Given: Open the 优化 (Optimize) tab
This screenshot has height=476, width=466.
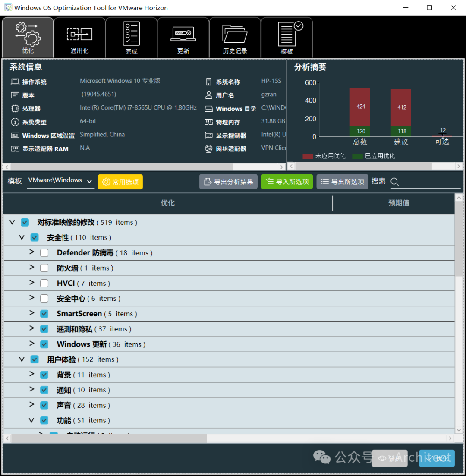Looking at the screenshot, I should pos(28,38).
